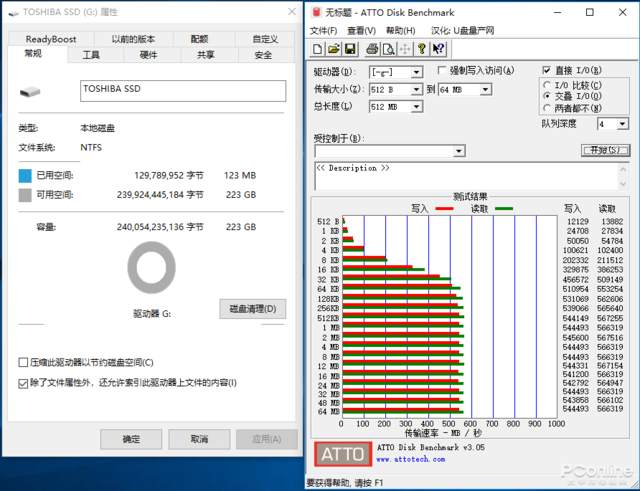The height and width of the screenshot is (491, 640).
Task: Open the Controlled by dropdown
Action: click(x=459, y=151)
